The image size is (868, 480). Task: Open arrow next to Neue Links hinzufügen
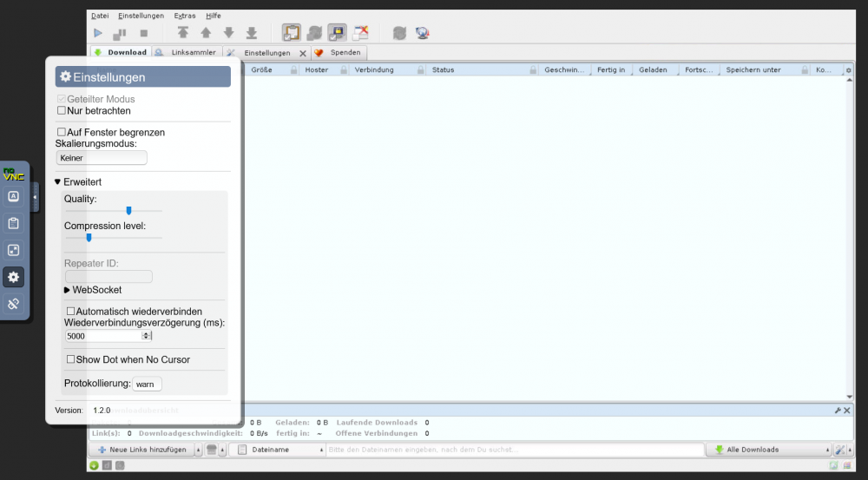(198, 450)
